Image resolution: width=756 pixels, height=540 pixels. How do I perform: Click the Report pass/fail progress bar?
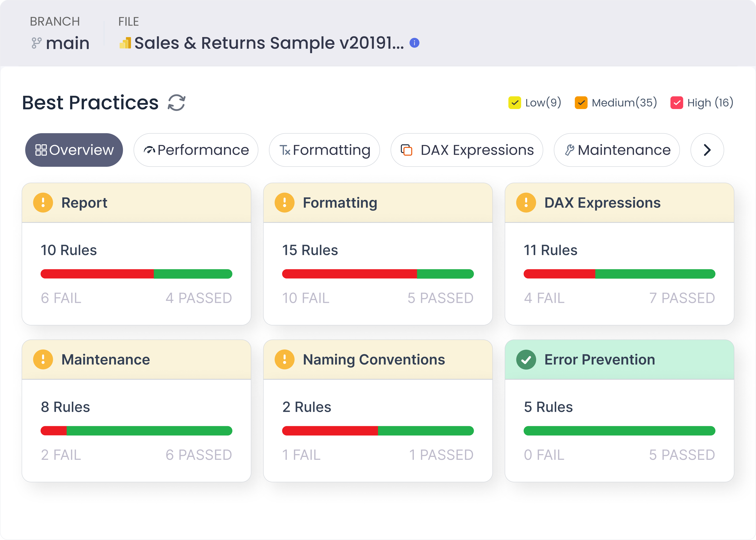pos(136,274)
